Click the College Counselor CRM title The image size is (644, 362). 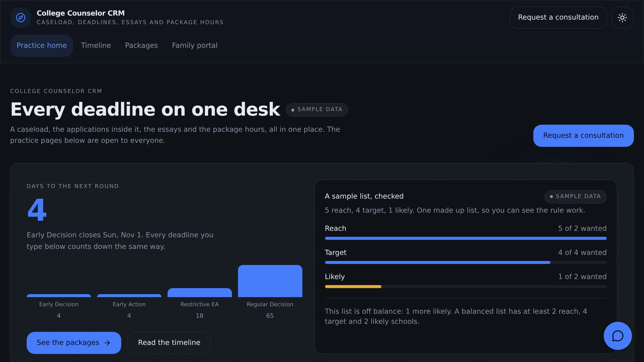(81, 13)
